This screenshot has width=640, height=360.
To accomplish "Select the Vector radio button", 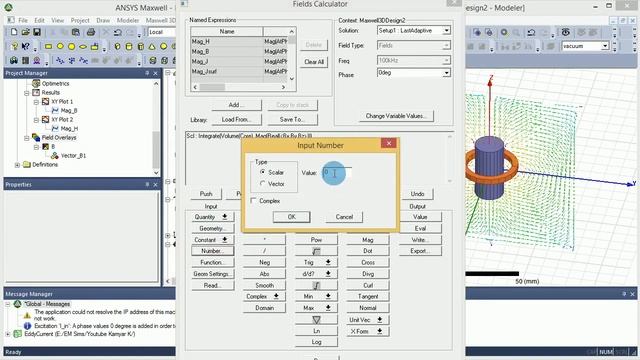I will pos(262,184).
